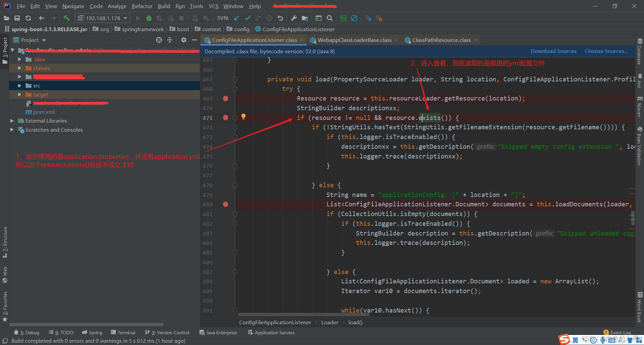Open the Event Log
This screenshot has height=345, width=644.
[x=617, y=333]
